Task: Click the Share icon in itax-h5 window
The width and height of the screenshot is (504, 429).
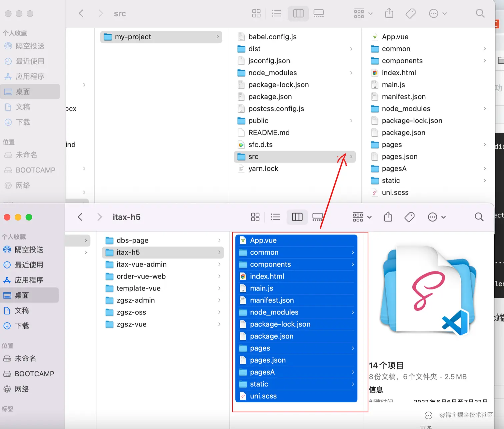Action: click(x=388, y=217)
